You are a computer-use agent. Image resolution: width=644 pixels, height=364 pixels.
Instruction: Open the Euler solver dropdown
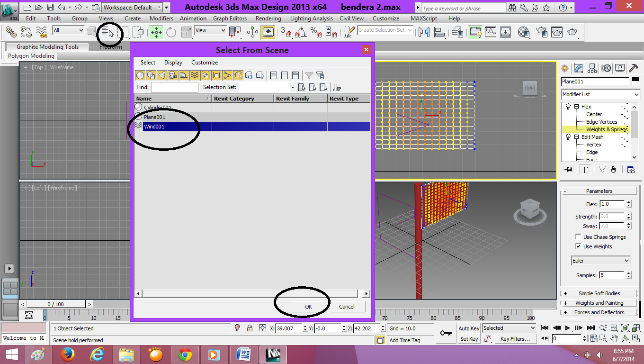[601, 261]
